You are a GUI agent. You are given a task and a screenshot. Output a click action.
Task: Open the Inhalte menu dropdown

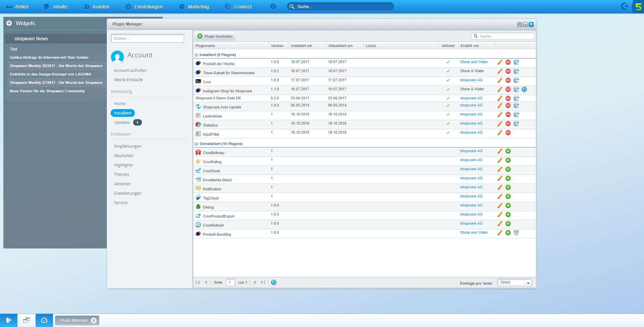click(x=56, y=7)
